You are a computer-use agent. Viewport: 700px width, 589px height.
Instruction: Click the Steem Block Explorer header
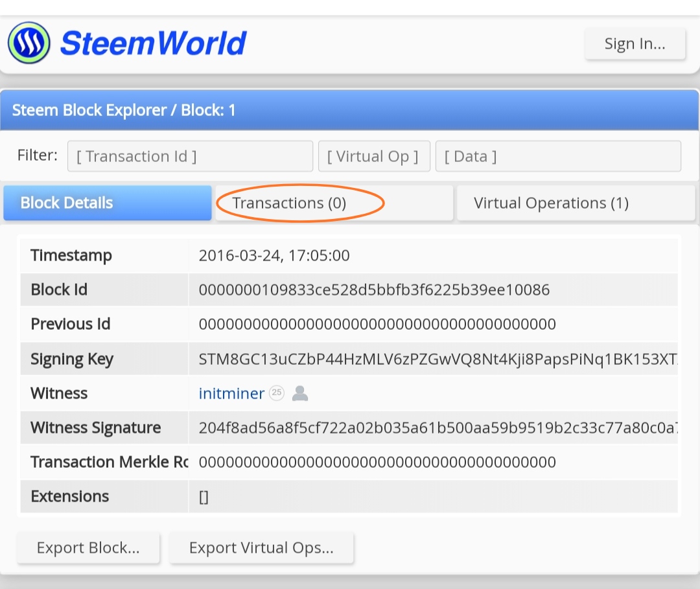click(124, 110)
